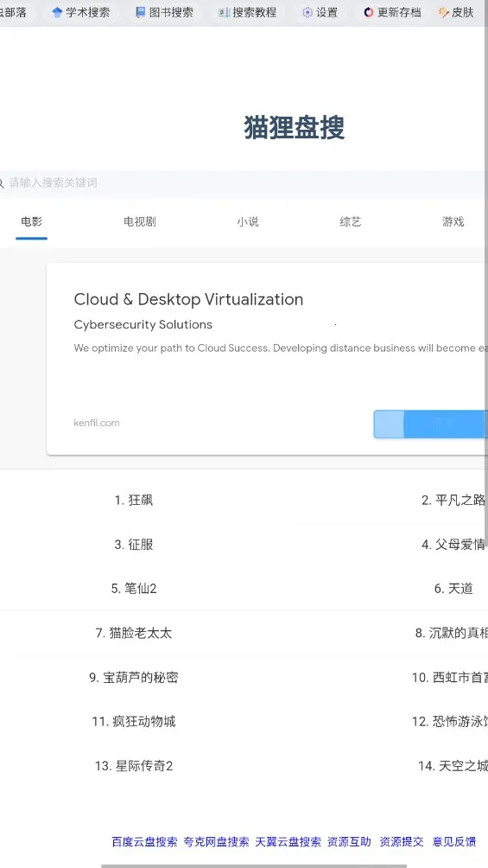The width and height of the screenshot is (488, 868).
Task: Open 搜索教程 link
Action: 247,12
